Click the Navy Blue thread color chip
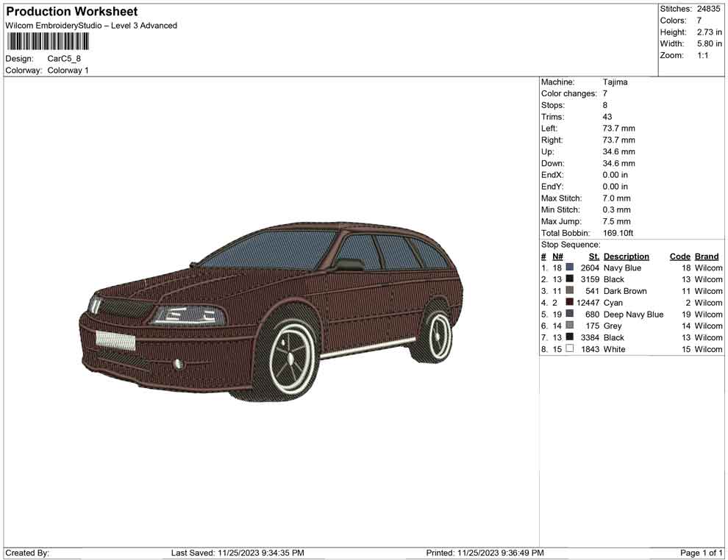This screenshot has height=560, width=728. 568,268
